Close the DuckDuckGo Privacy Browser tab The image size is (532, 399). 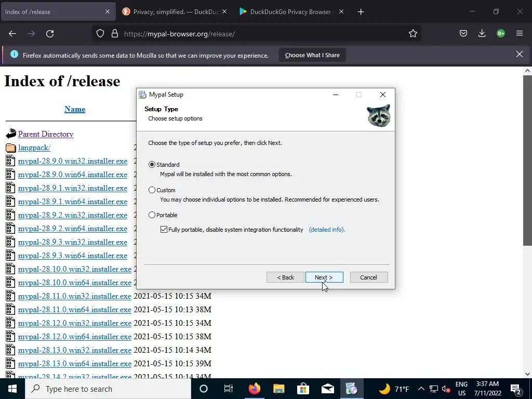(341, 11)
